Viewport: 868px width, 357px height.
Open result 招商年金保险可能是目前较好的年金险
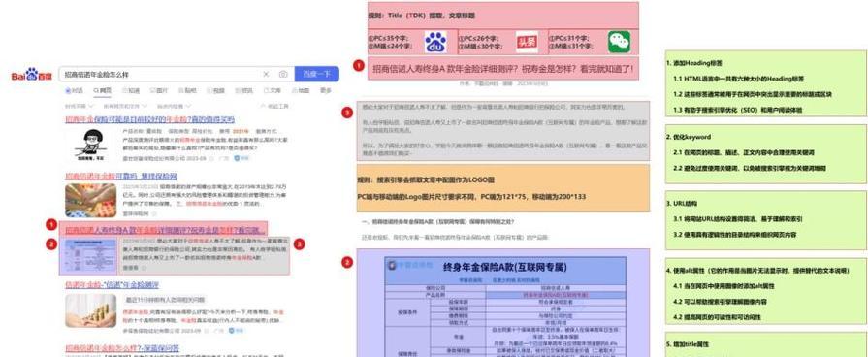[149, 119]
